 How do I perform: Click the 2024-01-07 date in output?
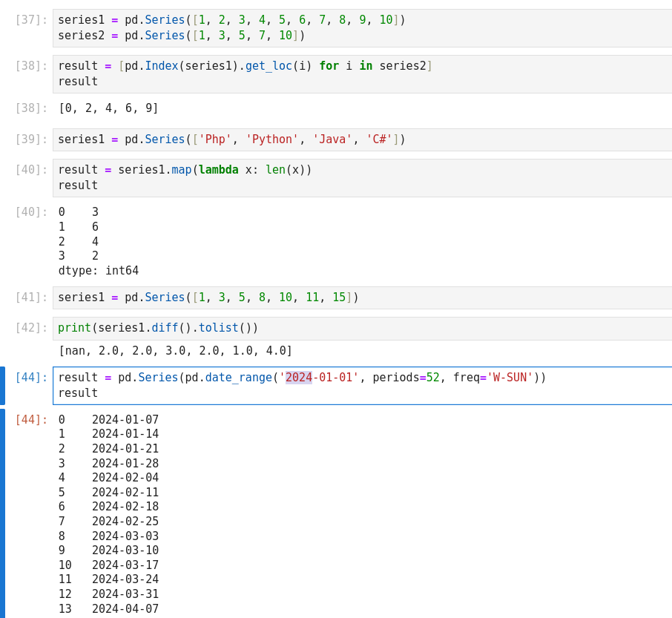125,420
